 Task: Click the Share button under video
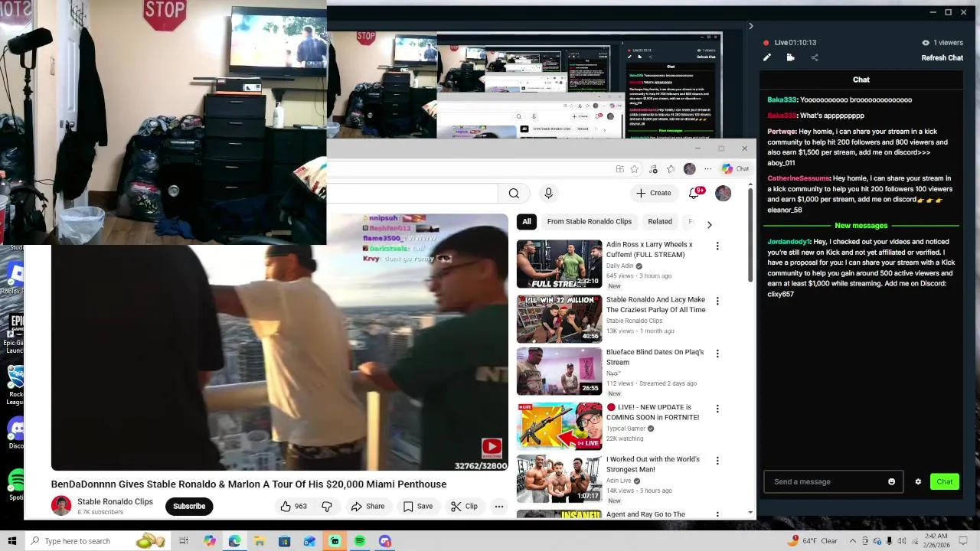pyautogui.click(x=367, y=506)
